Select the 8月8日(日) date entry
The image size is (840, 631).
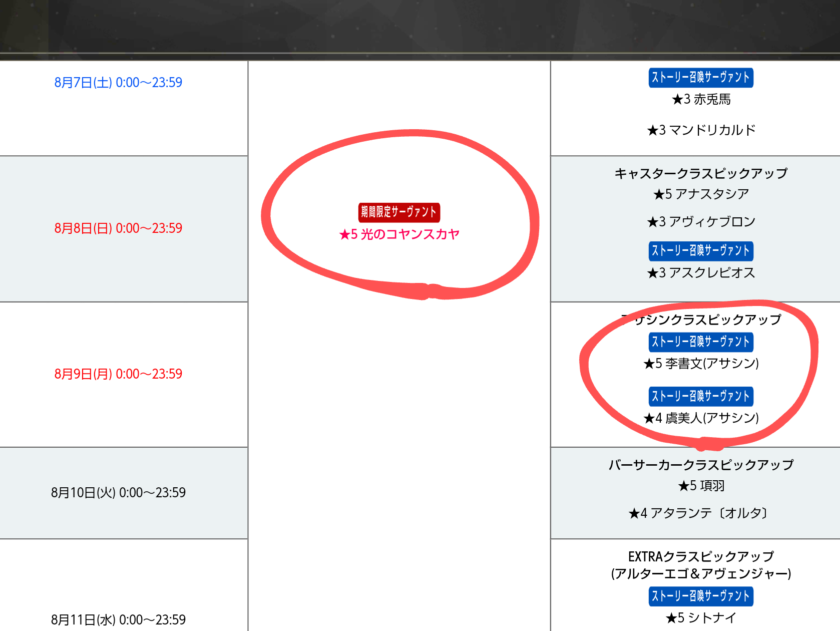(118, 228)
